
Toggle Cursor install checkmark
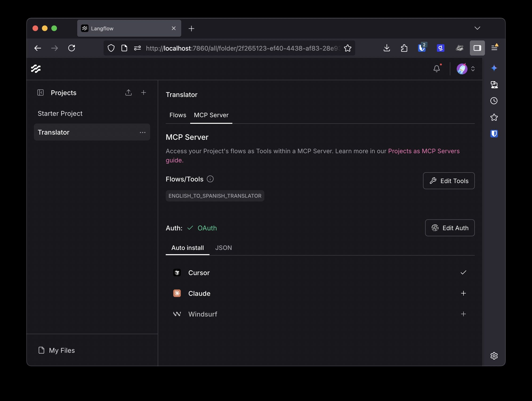463,273
